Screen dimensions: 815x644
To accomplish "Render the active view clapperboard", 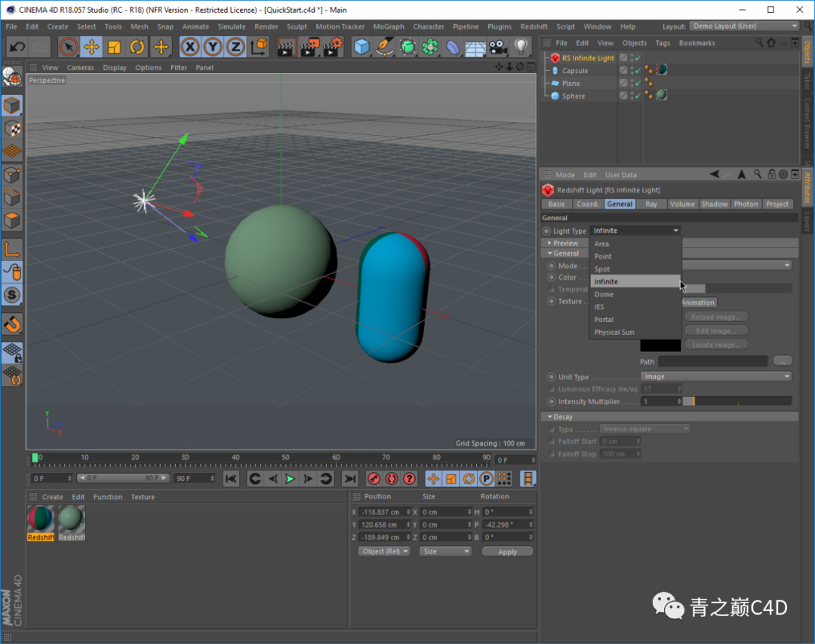I will pos(285,48).
